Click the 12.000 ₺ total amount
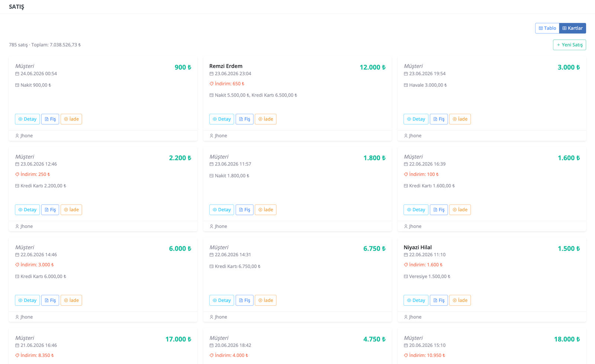The image size is (595, 364). (373, 67)
